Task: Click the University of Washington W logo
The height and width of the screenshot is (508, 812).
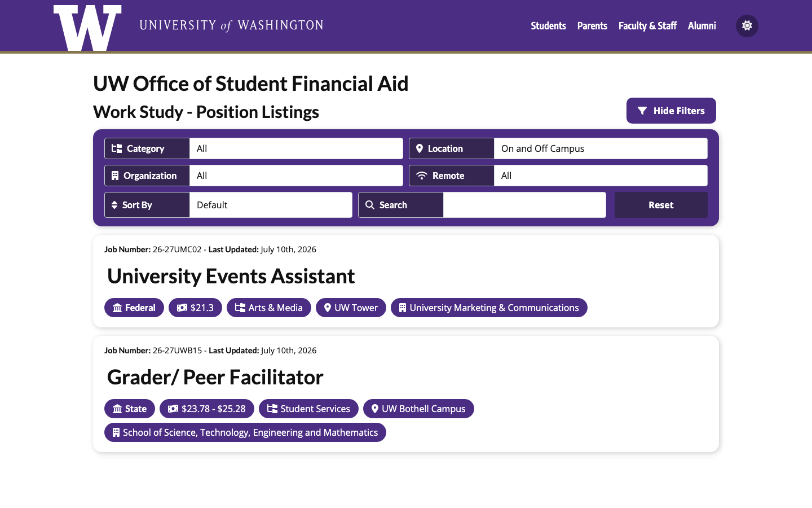Action: pyautogui.click(x=87, y=27)
